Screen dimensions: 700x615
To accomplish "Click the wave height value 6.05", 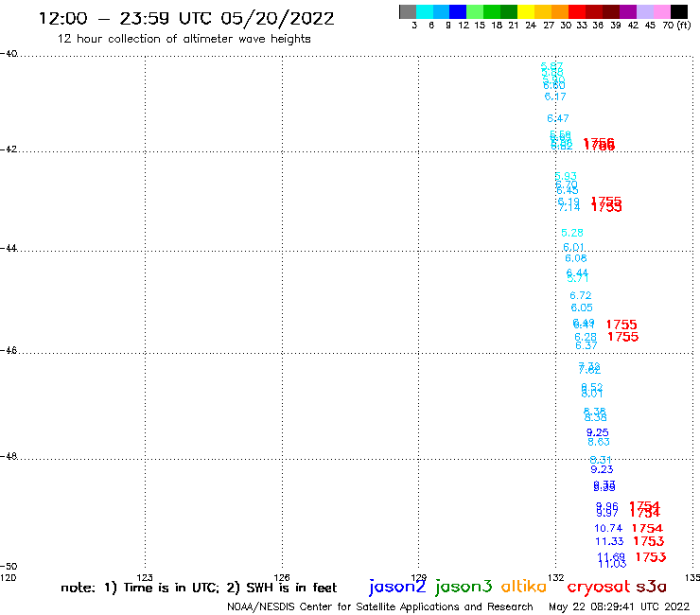I will click(x=582, y=307).
